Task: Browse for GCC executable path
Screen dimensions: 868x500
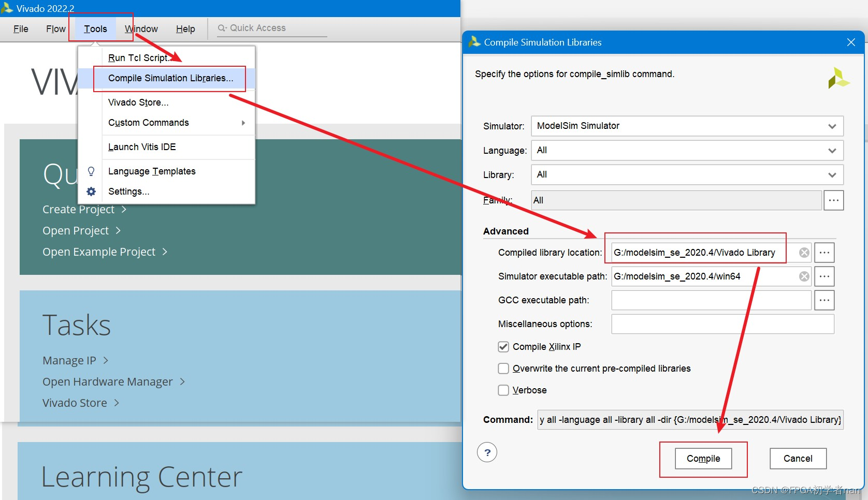Action: pos(824,300)
